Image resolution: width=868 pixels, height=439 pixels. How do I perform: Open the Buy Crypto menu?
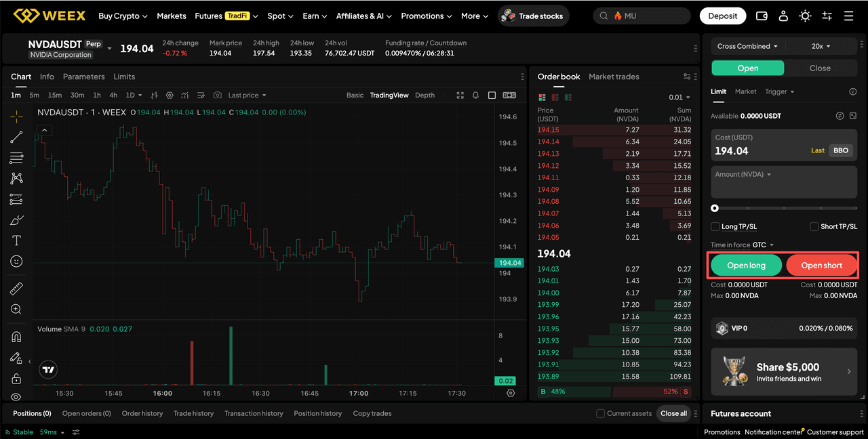pyautogui.click(x=123, y=16)
